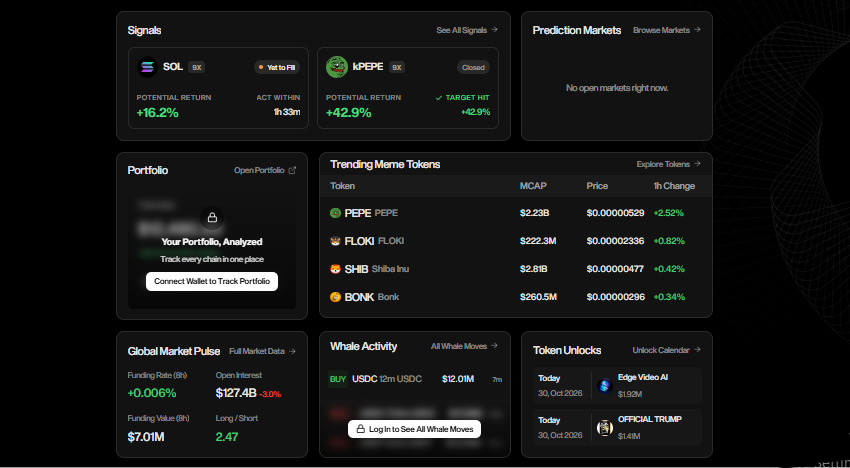This screenshot has width=850, height=468.
Task: Click the 9X leverage badge on kPEPE
Action: coord(397,67)
